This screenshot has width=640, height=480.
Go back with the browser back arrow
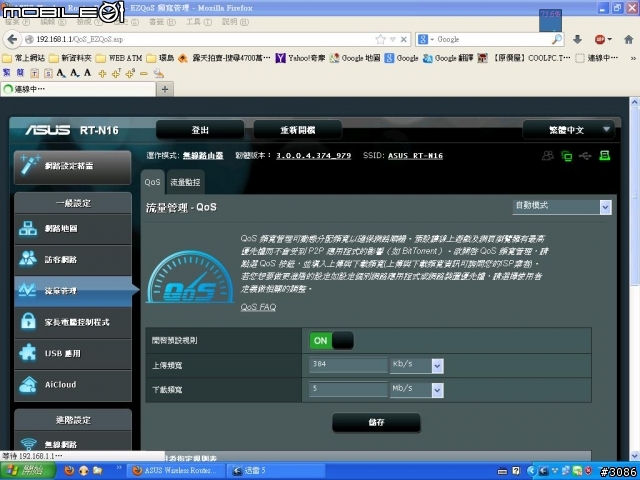[12, 39]
